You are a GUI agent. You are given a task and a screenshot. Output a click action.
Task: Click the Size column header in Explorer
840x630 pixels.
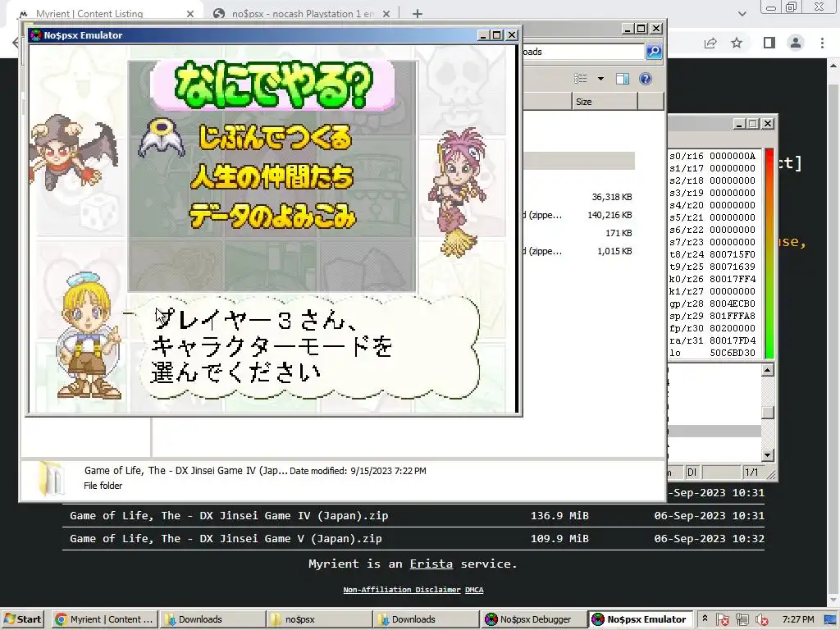click(x=605, y=101)
